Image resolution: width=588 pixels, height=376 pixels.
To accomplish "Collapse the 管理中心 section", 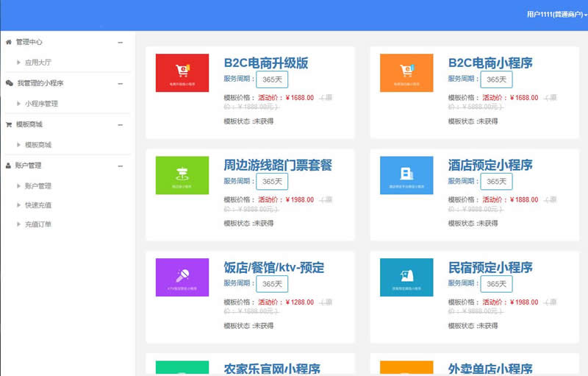I will [121, 43].
